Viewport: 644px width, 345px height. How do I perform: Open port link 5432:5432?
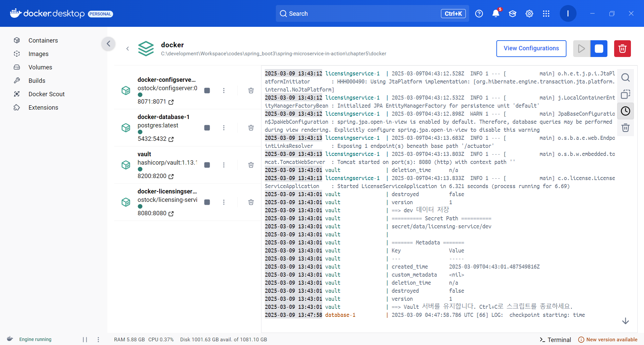[x=155, y=139]
